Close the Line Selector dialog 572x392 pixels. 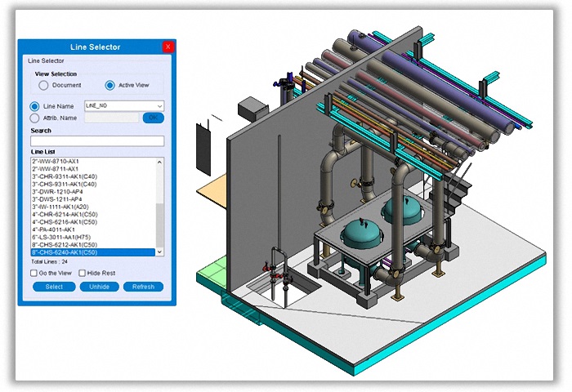point(168,47)
